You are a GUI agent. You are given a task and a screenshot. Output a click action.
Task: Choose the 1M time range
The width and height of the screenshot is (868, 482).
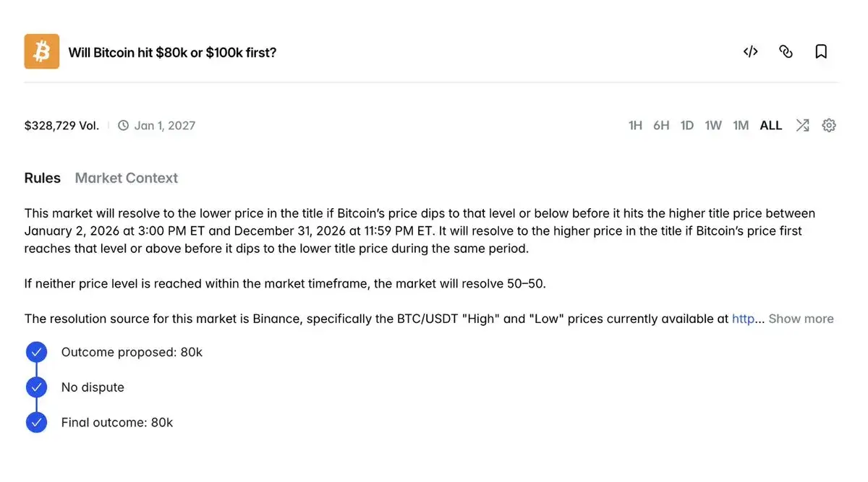[741, 126]
